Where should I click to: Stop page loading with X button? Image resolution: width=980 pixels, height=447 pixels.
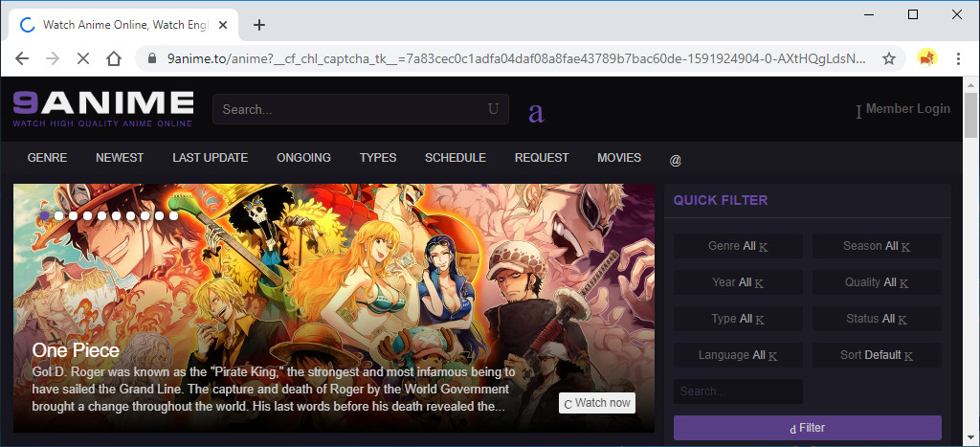click(82, 58)
